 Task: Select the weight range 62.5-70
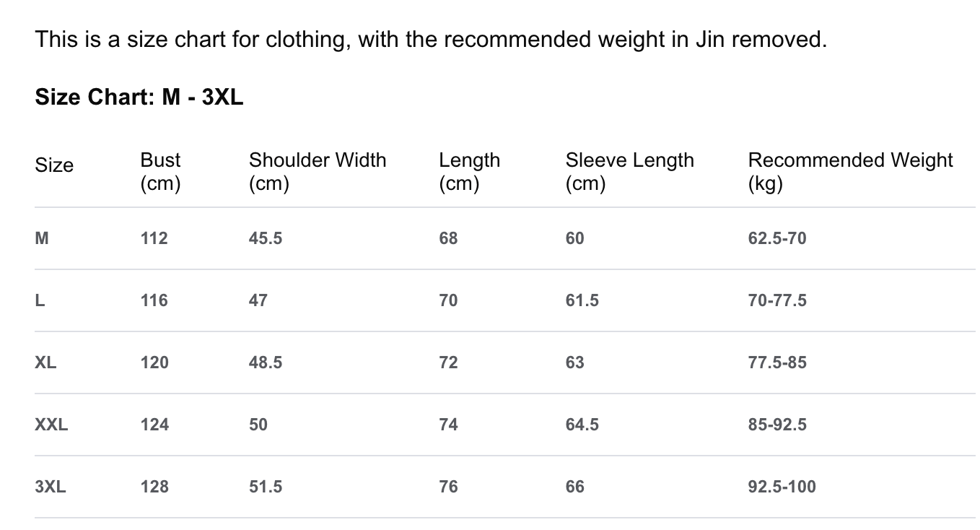(x=776, y=238)
